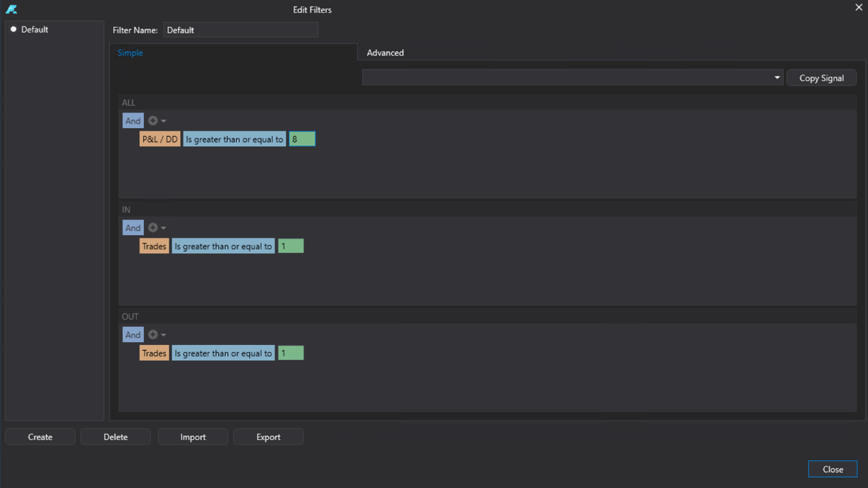Screen dimensions: 868x488
Task: Edit the Filter Name field
Action: (240, 30)
